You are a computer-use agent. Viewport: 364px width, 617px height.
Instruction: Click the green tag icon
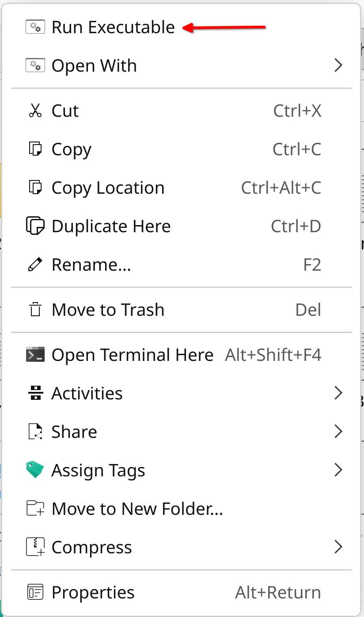tap(35, 470)
